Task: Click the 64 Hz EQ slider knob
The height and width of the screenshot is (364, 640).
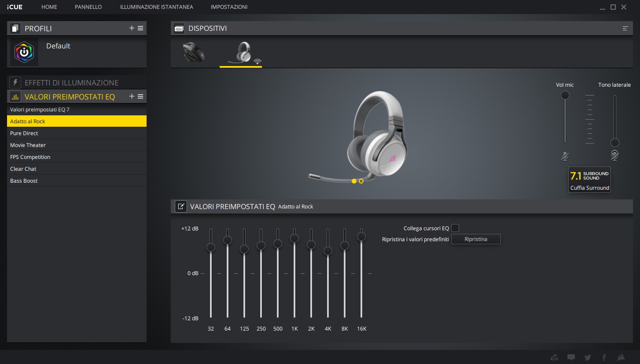Action: tap(228, 240)
